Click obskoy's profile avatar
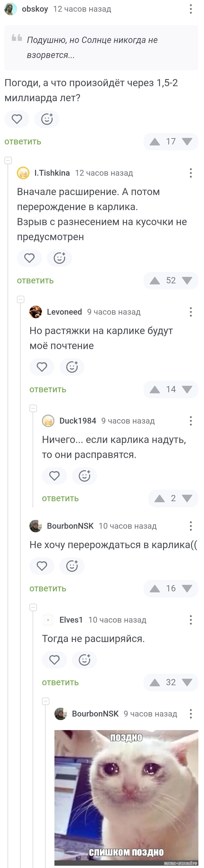Image resolution: width=204 pixels, height=868 pixels. (x=11, y=9)
